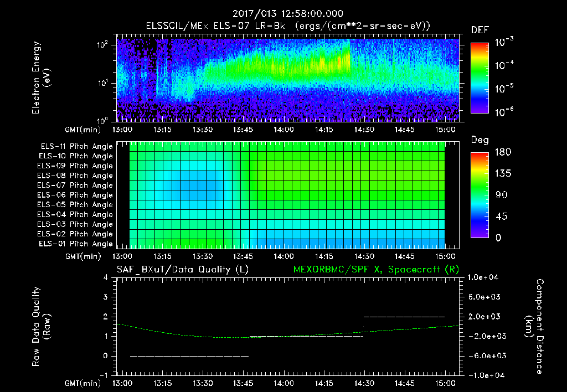Click the DEF color bar legend
Screen dimensions: 567x392
pos(480,78)
